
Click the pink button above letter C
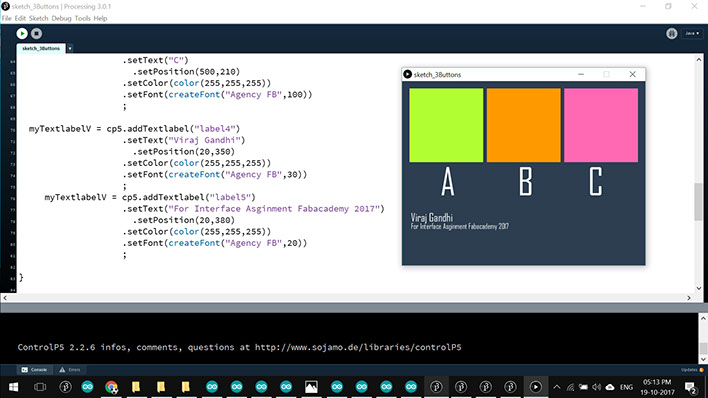pyautogui.click(x=601, y=125)
